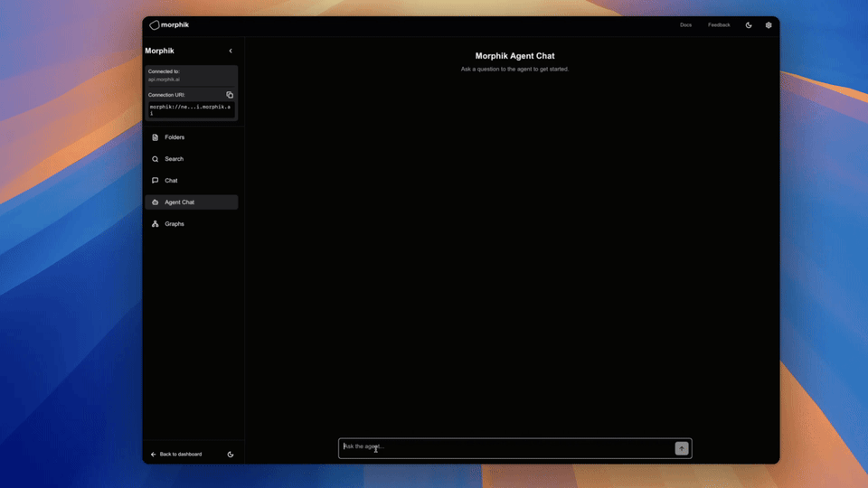
Task: Send the message with the arrow button
Action: (x=682, y=448)
